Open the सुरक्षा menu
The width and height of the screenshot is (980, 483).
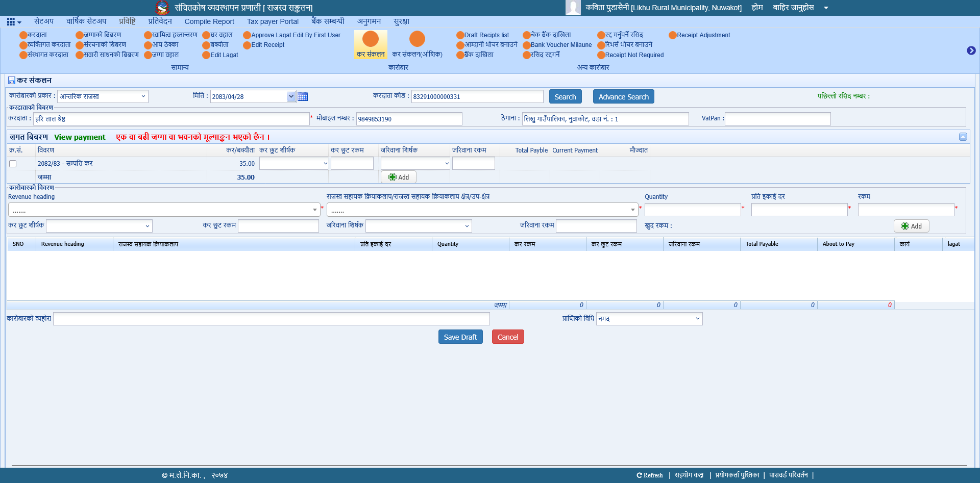point(401,21)
